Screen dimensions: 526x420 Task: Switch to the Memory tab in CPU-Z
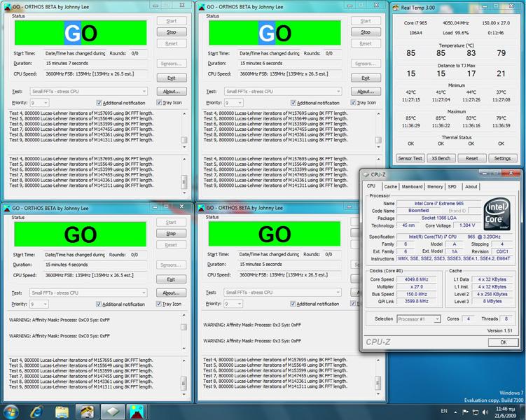[x=435, y=187]
